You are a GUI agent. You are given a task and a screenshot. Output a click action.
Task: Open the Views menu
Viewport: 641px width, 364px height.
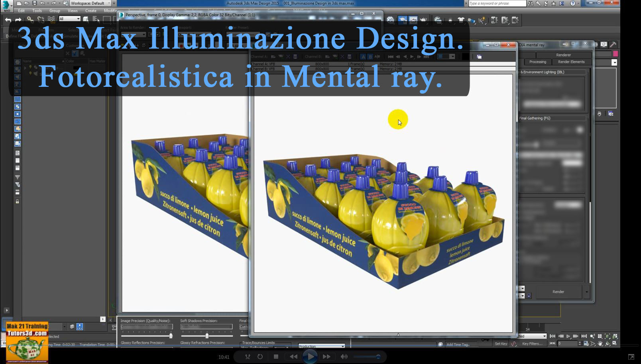[x=73, y=11]
